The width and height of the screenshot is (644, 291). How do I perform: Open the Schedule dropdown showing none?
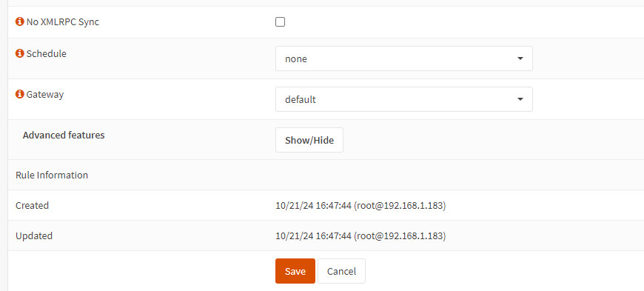(x=403, y=58)
